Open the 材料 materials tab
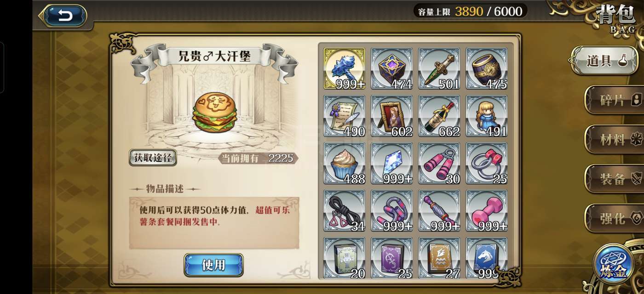 pyautogui.click(x=614, y=139)
